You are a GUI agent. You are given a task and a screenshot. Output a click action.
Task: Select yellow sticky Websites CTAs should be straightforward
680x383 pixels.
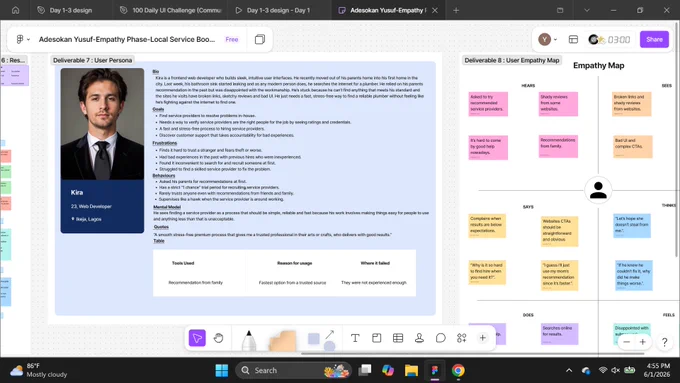click(559, 231)
